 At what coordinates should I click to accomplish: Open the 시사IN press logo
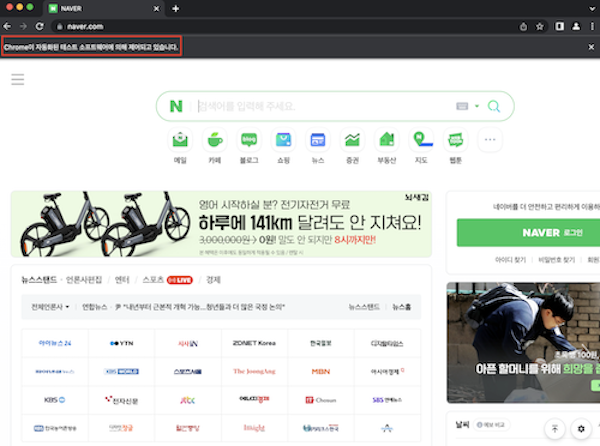[188, 343]
